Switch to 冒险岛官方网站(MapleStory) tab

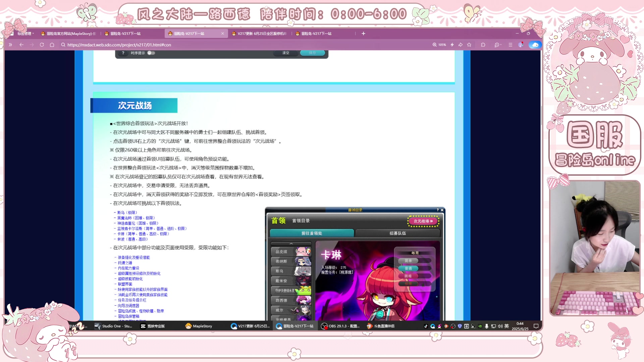[69, 34]
